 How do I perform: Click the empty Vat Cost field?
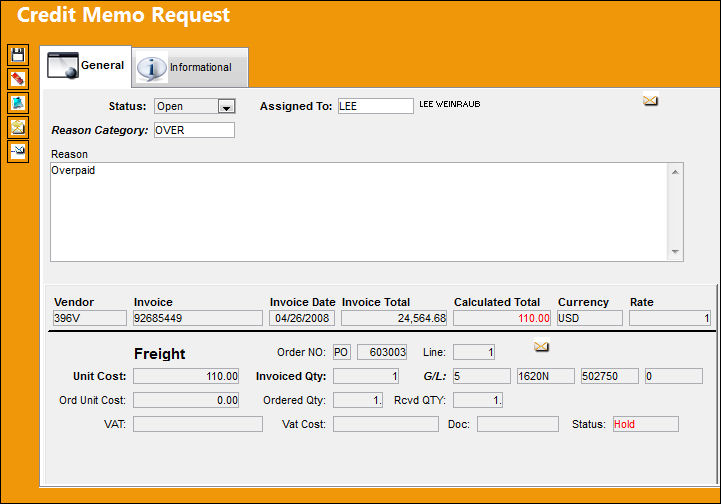386,424
